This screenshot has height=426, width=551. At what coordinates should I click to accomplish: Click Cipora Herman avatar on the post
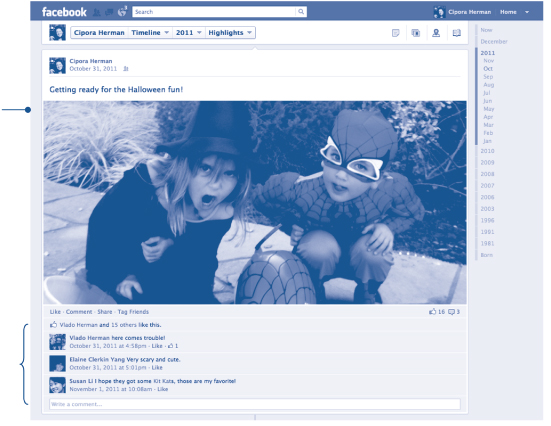[x=57, y=66]
